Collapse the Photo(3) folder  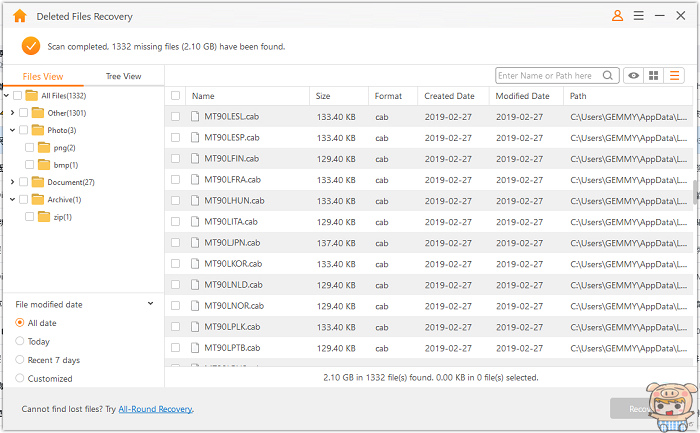click(x=11, y=130)
